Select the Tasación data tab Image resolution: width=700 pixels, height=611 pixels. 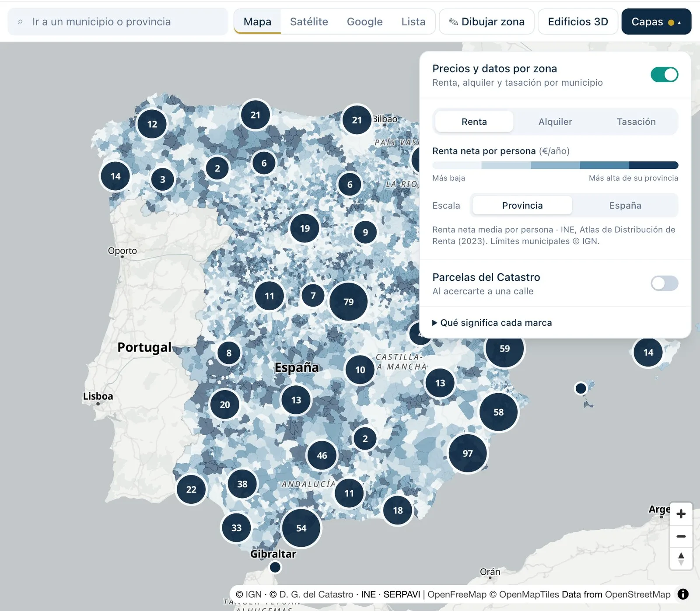636,122
